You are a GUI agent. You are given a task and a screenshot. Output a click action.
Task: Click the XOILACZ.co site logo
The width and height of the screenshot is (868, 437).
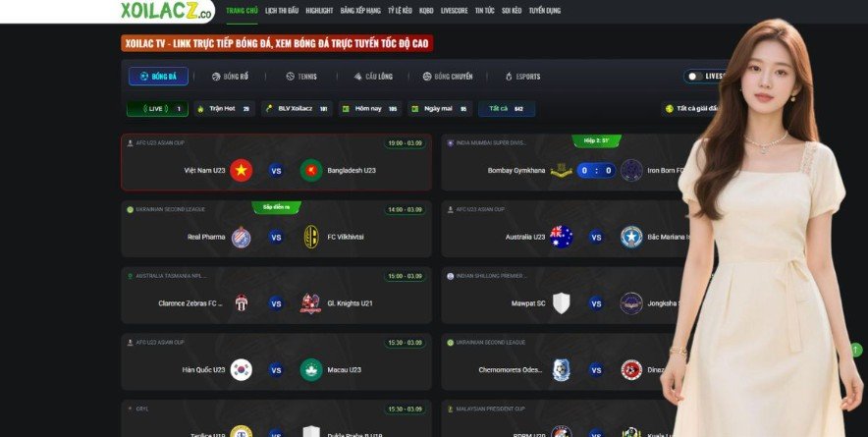tap(167, 11)
